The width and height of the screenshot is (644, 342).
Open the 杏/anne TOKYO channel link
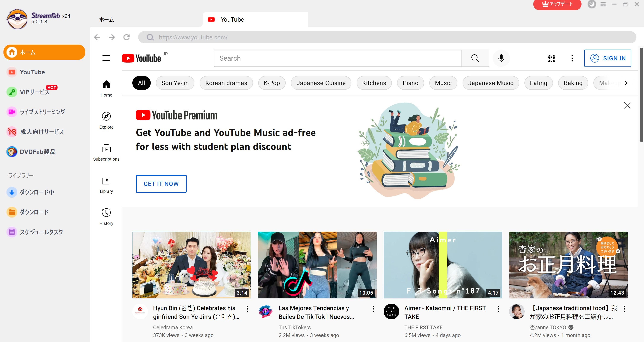click(548, 327)
